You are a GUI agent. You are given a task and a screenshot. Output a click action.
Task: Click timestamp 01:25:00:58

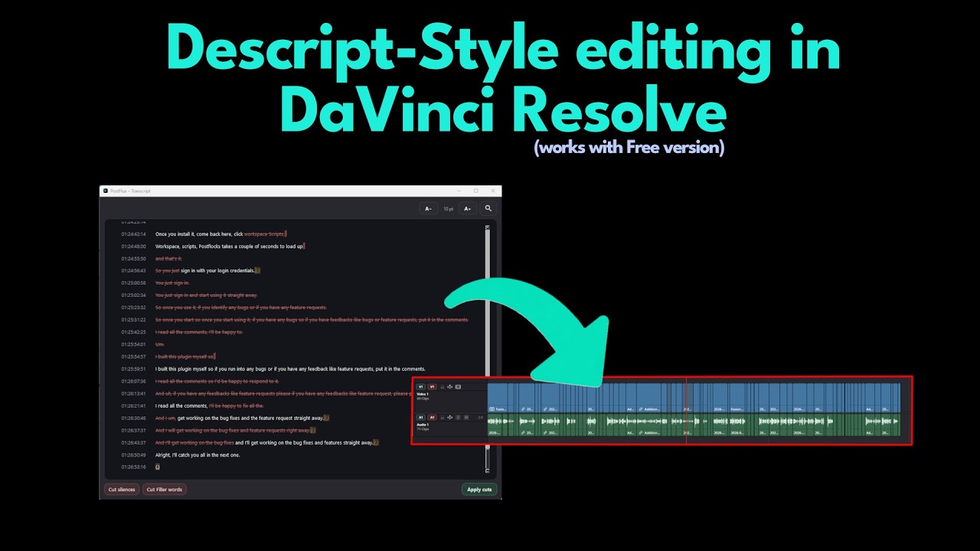133,282
